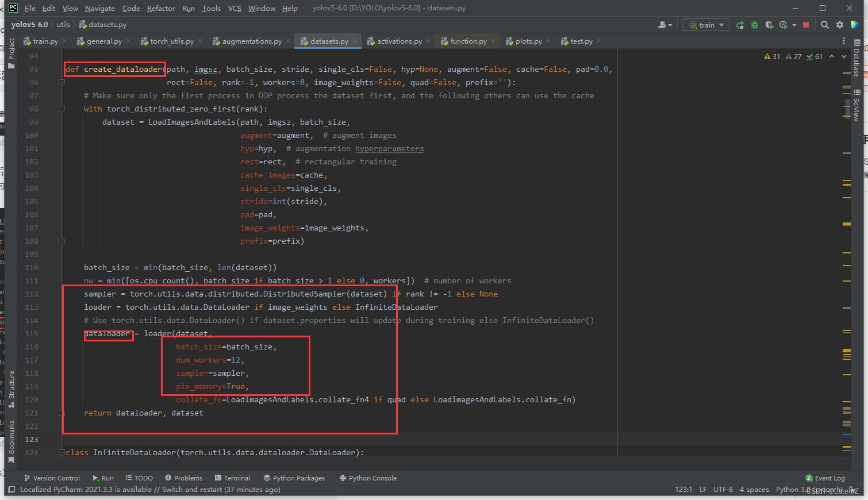The width and height of the screenshot is (868, 500).
Task: Change the UTF-8 file encoding indicator
Action: 723,490
